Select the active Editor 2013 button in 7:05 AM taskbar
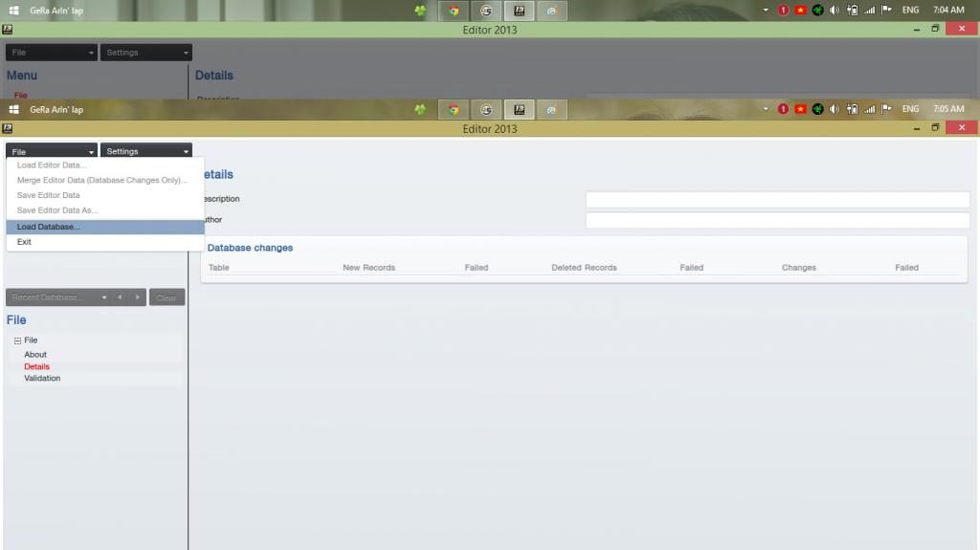Viewport: 980px width, 550px height. click(x=519, y=109)
